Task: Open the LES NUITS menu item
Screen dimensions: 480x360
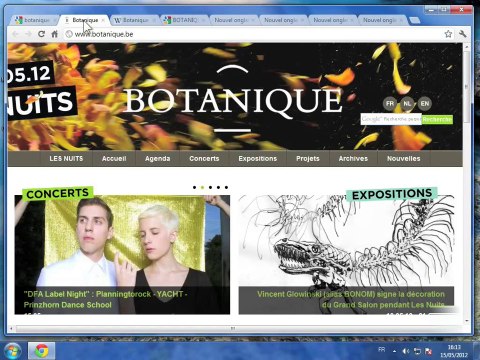Action: tap(66, 159)
